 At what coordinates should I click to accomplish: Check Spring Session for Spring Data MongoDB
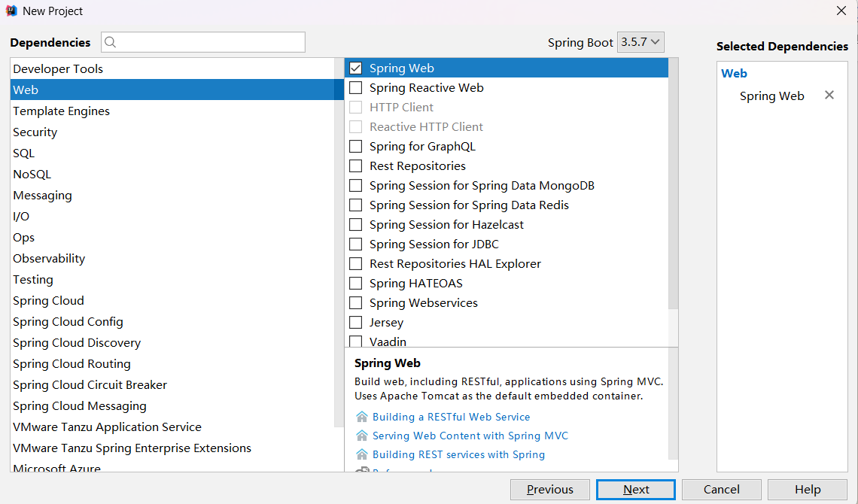(356, 185)
